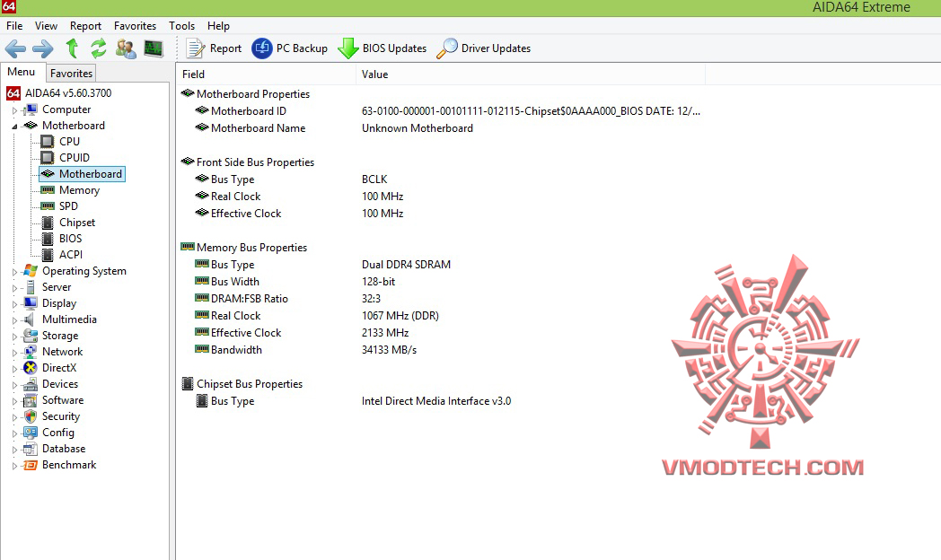This screenshot has width=941, height=560.
Task: Select the Motherboard ID row
Action: pos(441,111)
